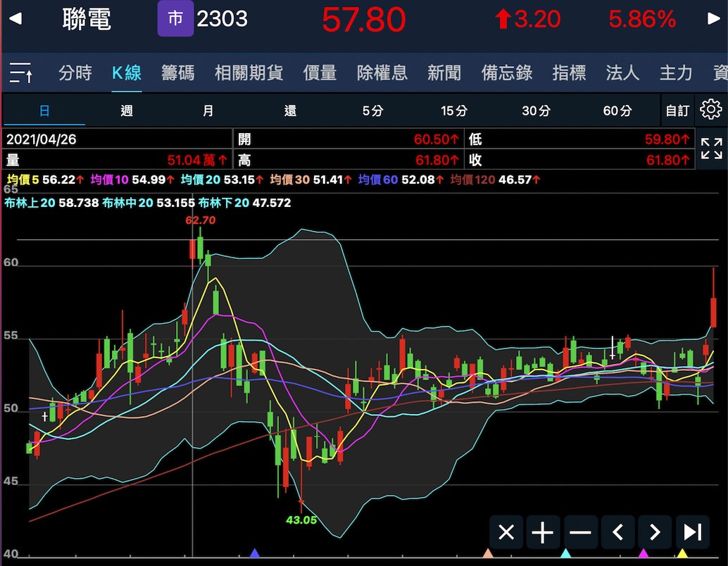This screenshot has width=728, height=566.
Task: Go to next stock with right arrow
Action: pyautogui.click(x=713, y=19)
